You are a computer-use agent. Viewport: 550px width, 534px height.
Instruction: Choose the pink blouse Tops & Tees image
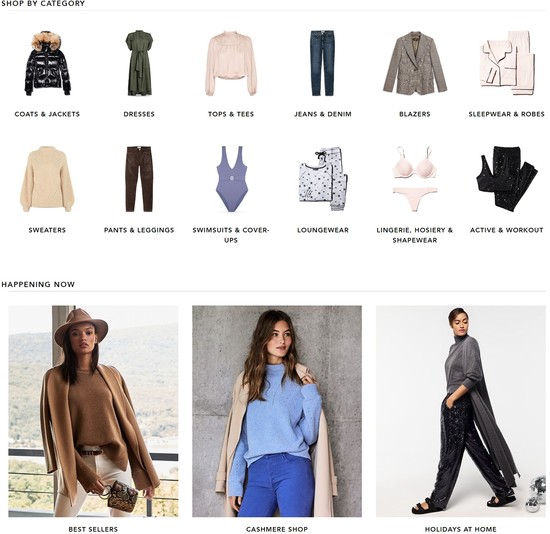(x=231, y=64)
